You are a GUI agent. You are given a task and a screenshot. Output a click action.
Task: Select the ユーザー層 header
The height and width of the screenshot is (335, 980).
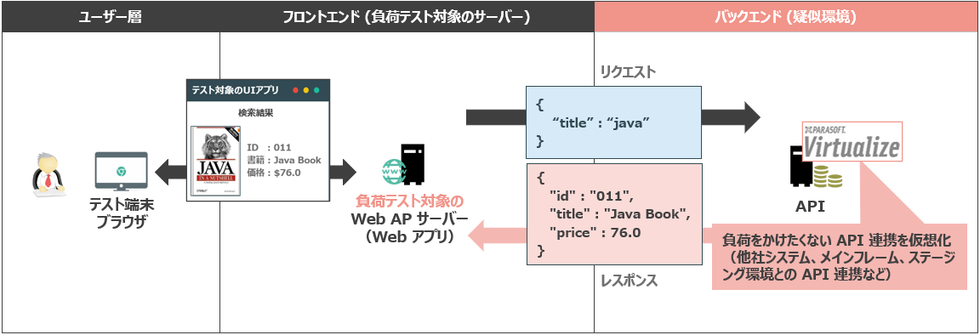point(111,17)
